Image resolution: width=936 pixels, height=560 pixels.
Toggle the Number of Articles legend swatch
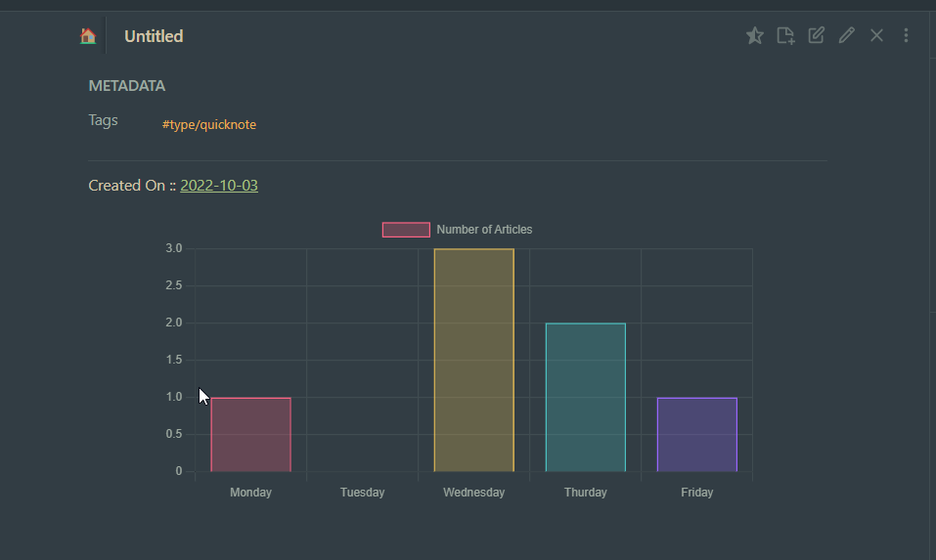406,230
